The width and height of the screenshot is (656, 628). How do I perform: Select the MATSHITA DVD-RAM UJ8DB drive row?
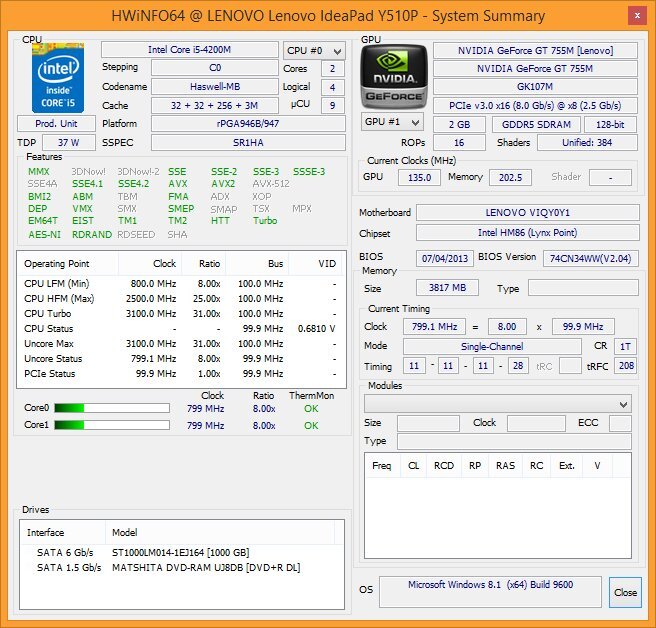182,568
